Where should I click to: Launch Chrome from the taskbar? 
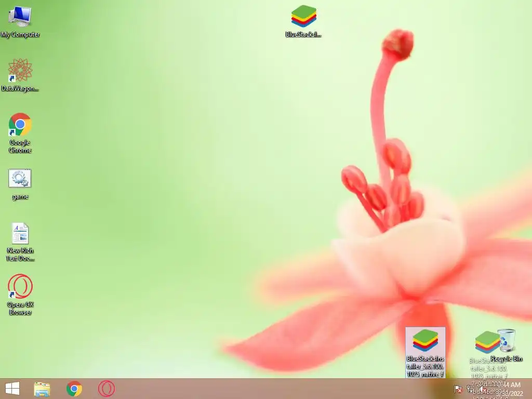click(74, 389)
